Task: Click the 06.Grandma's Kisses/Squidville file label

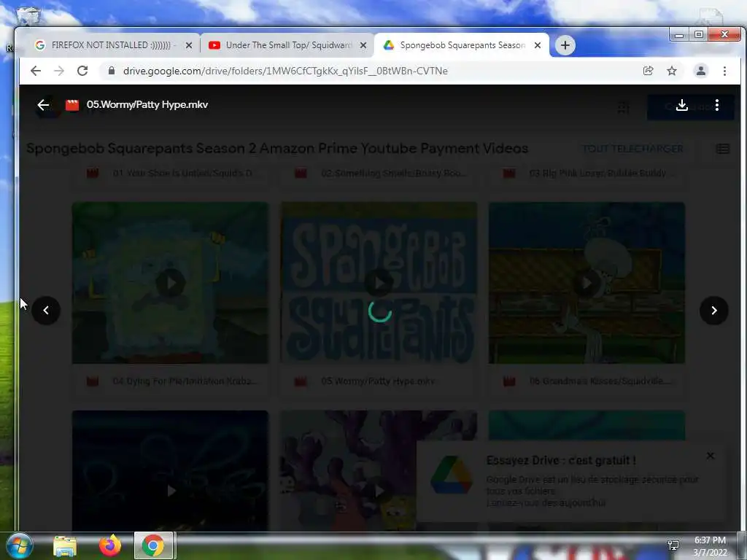Action: coord(600,381)
